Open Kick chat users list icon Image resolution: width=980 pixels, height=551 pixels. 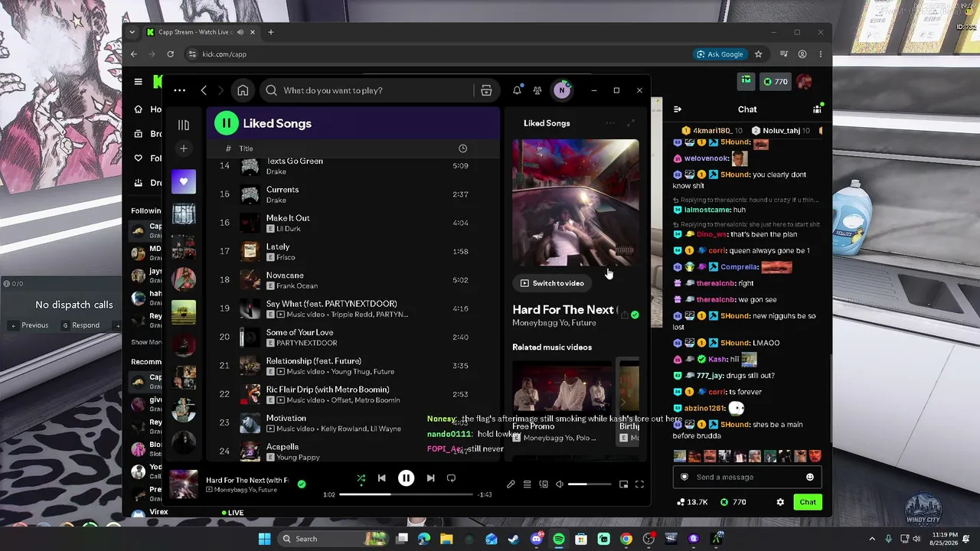pyautogui.click(x=817, y=109)
